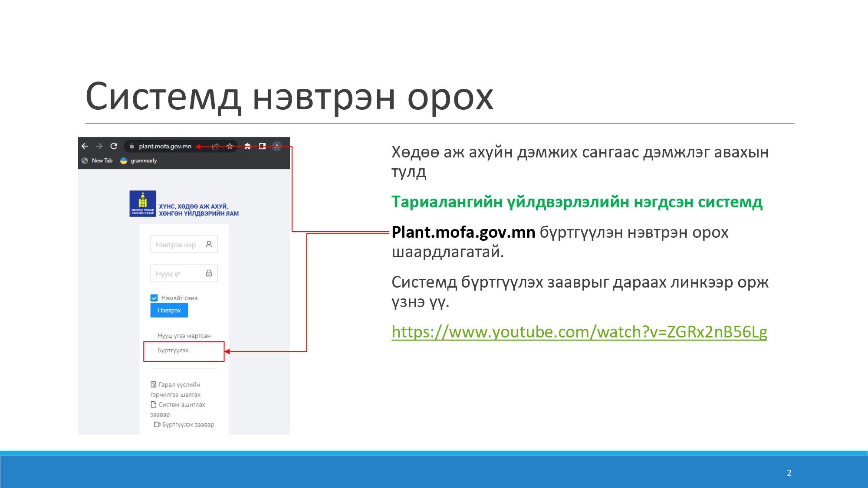Click the bookmark star icon
Image resolution: width=868 pixels, height=488 pixels.
point(230,146)
